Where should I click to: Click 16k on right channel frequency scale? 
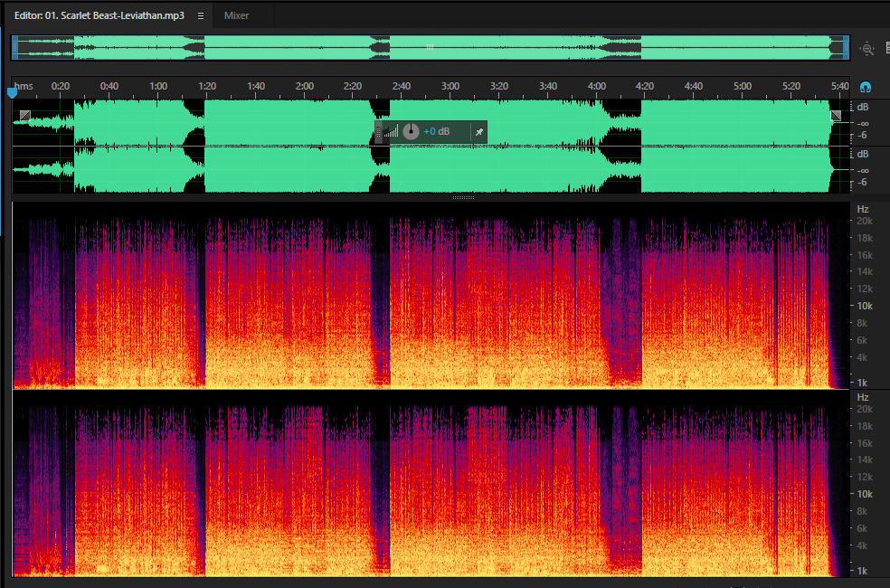(865, 443)
